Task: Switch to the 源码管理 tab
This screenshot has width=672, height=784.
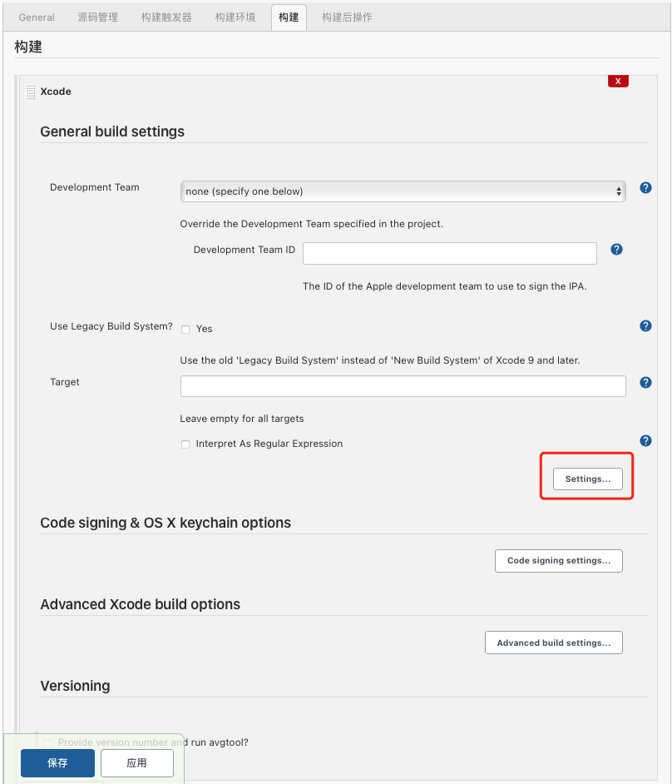Action: click(98, 17)
